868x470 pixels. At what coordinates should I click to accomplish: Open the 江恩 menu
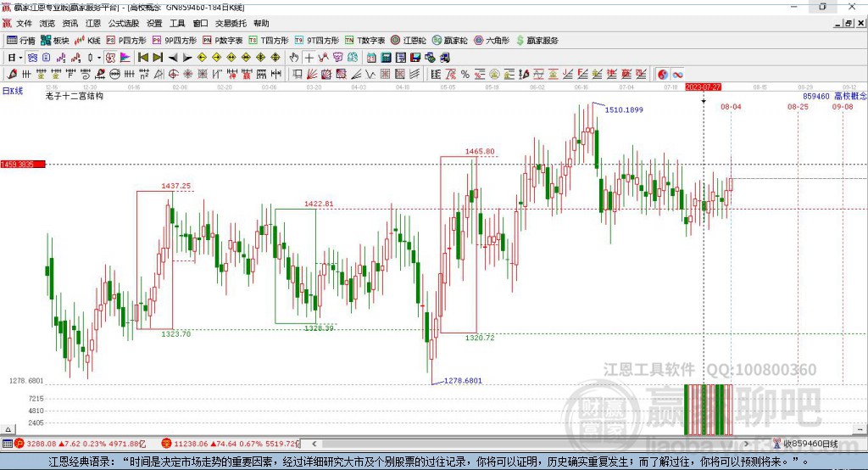click(x=93, y=23)
